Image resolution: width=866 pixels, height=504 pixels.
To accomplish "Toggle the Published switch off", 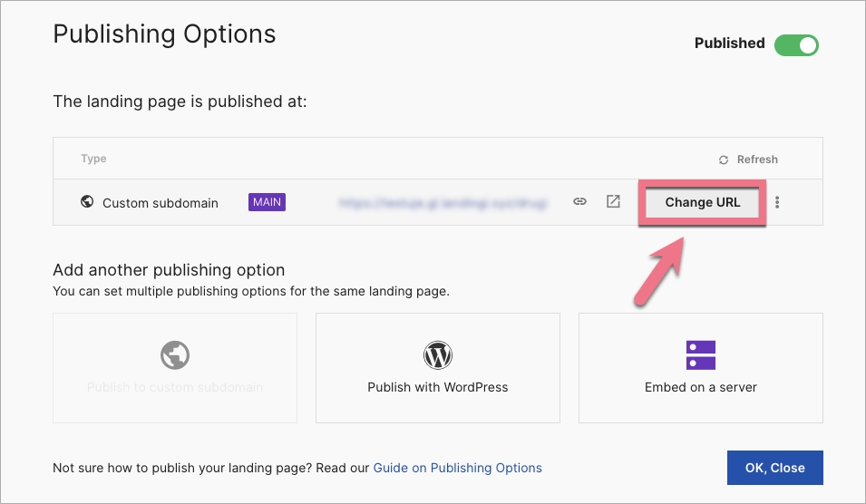I will 796,44.
